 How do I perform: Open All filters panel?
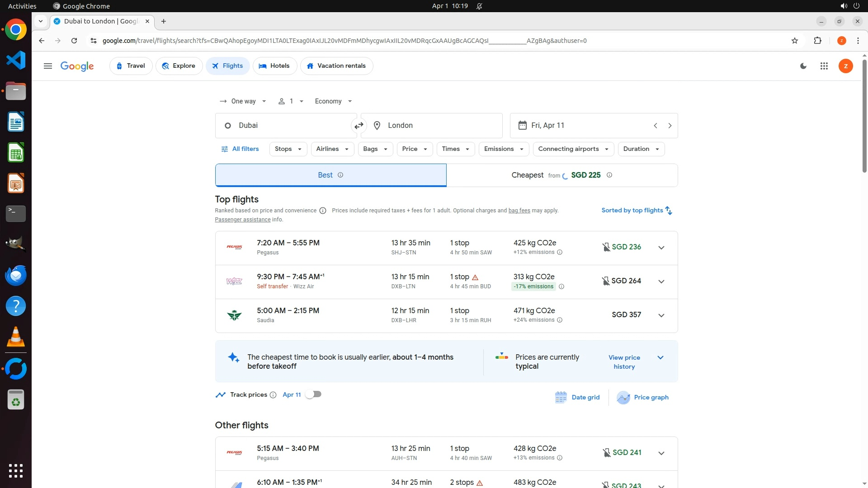[240, 149]
